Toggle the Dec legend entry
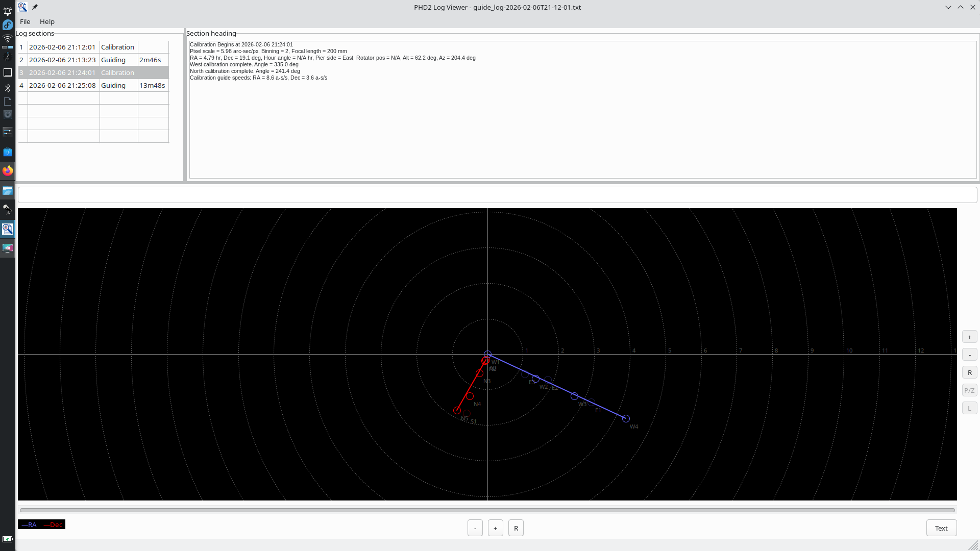This screenshot has height=551, width=980. pos(53,524)
